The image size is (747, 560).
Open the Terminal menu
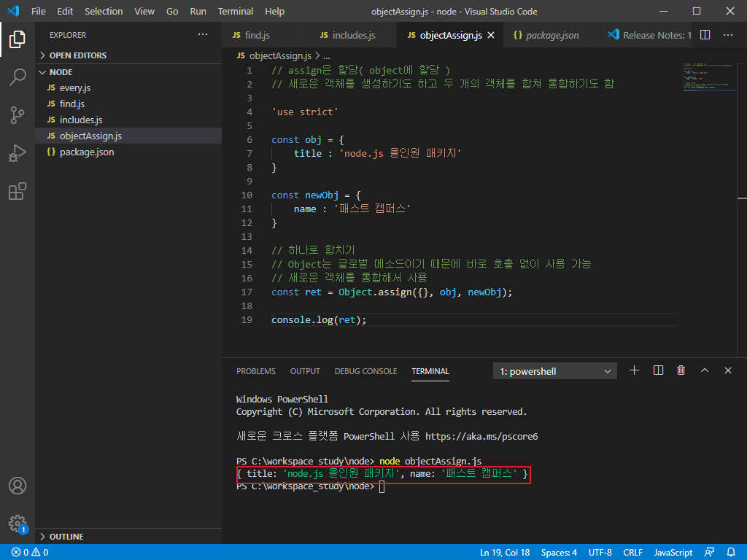(236, 11)
